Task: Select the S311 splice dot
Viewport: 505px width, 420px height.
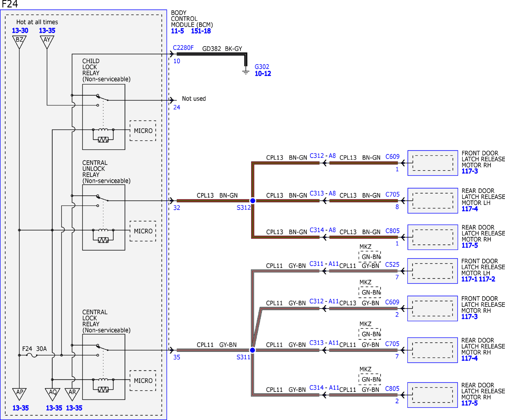Action: 252,350
